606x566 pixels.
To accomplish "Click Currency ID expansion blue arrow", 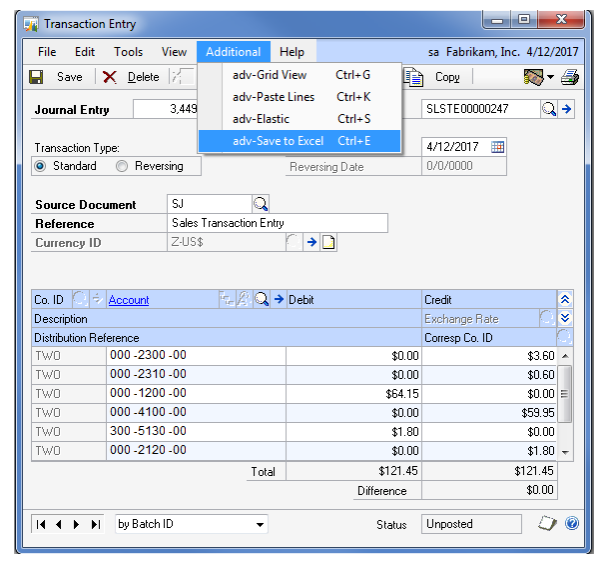I will (312, 242).
